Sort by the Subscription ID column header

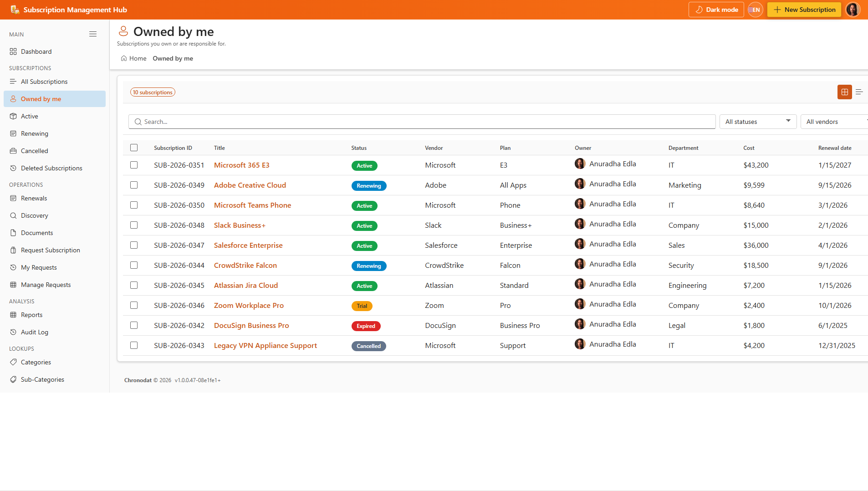point(173,148)
